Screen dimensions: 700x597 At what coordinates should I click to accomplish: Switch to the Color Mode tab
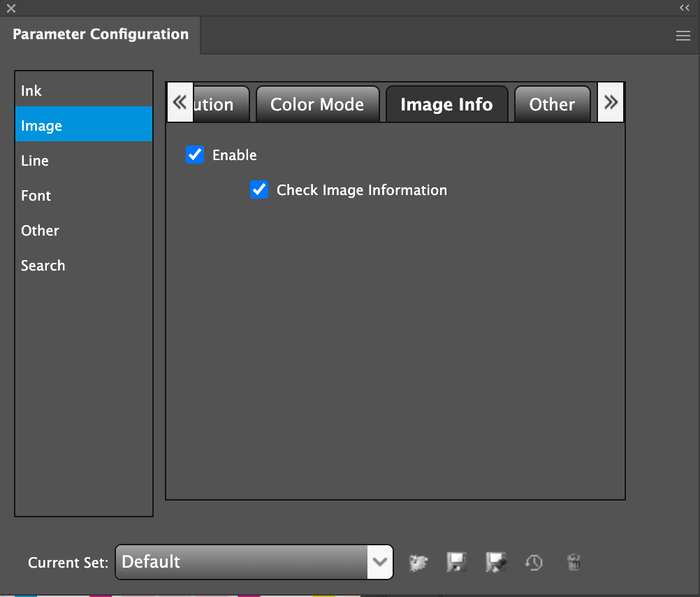coord(317,105)
